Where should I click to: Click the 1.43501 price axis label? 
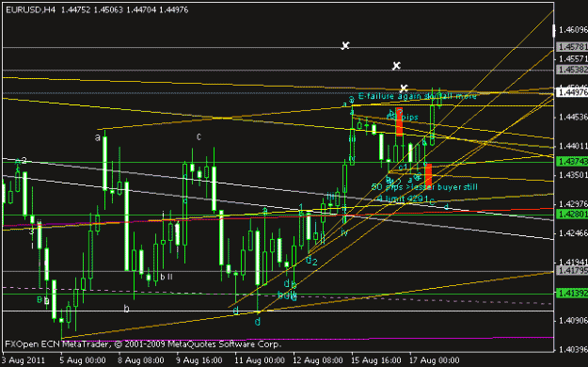573,175
